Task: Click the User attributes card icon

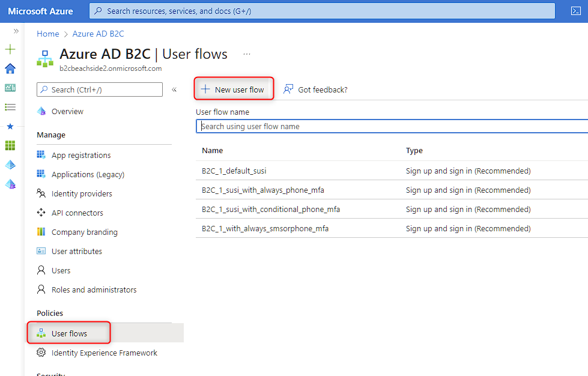Action: [x=41, y=251]
